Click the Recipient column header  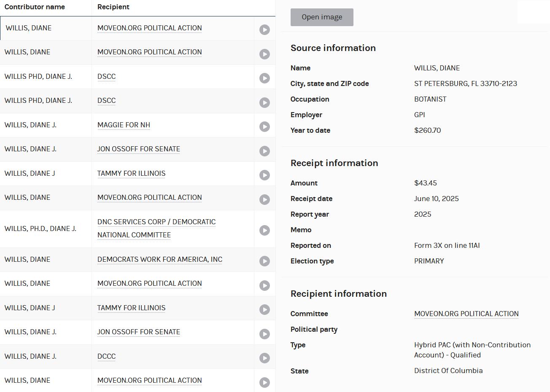tap(113, 7)
